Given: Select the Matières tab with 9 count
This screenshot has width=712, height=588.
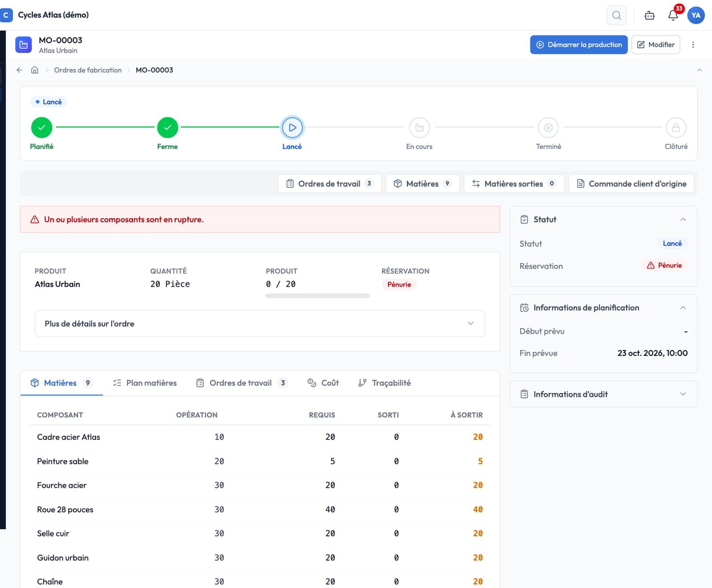Looking at the screenshot, I should (61, 383).
